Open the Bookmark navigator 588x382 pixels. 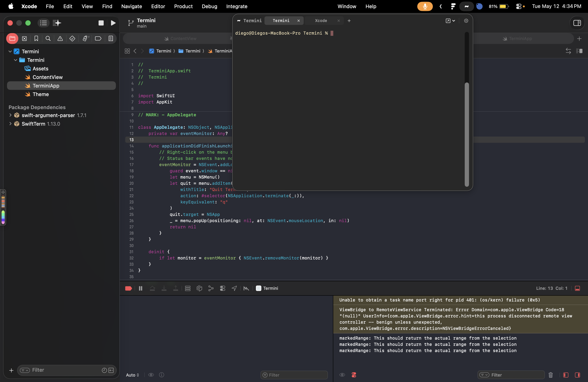[x=36, y=39]
